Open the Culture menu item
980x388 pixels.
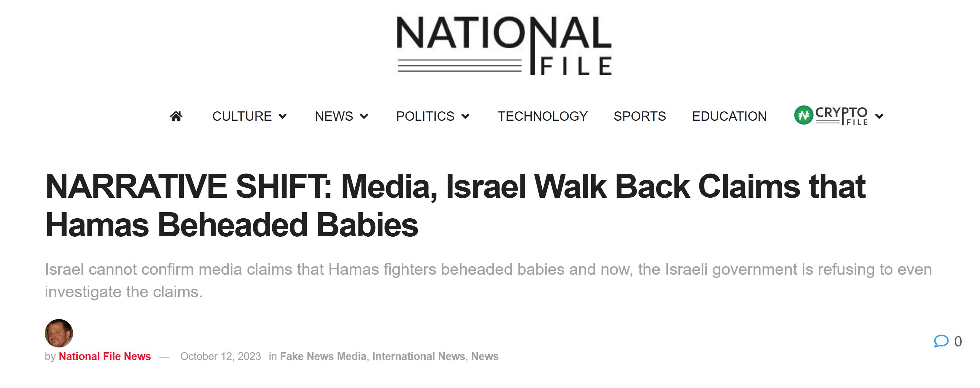(242, 116)
